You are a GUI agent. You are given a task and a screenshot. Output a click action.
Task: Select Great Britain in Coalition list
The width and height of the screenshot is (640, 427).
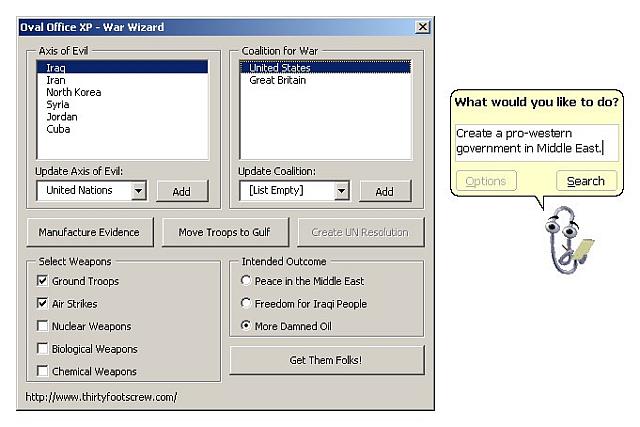point(325,80)
